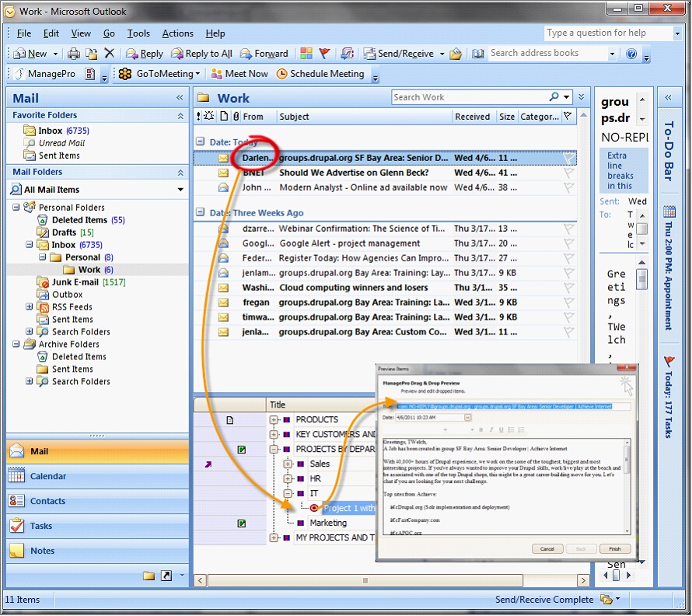Click Finish in Preview Items dialog
The height and width of the screenshot is (616, 692).
615,549
